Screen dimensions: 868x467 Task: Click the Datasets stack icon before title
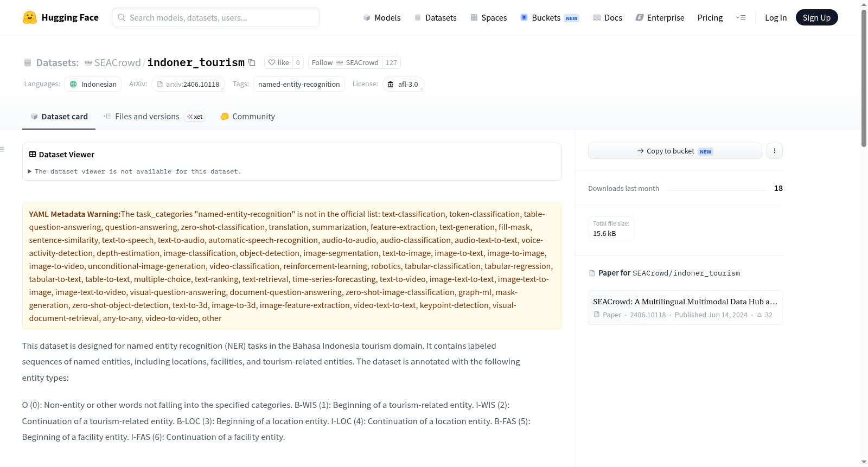point(28,63)
